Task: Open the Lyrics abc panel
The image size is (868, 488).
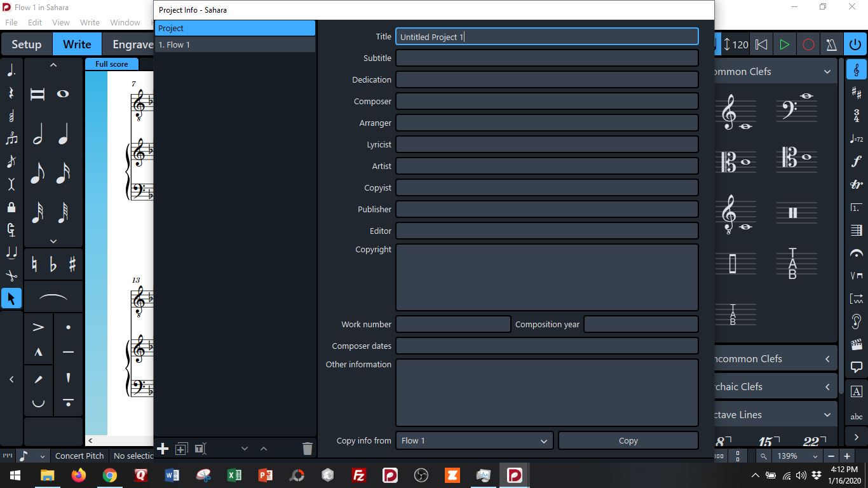Action: [x=857, y=417]
